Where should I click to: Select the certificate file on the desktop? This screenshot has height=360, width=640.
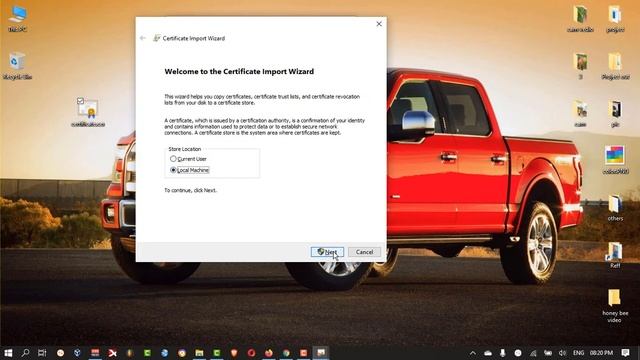click(88, 113)
